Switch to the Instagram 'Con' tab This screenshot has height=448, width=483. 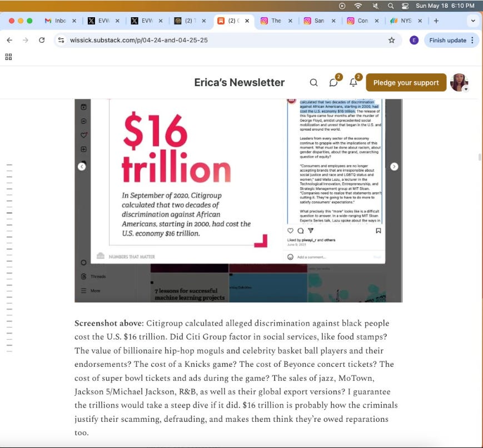(358, 21)
